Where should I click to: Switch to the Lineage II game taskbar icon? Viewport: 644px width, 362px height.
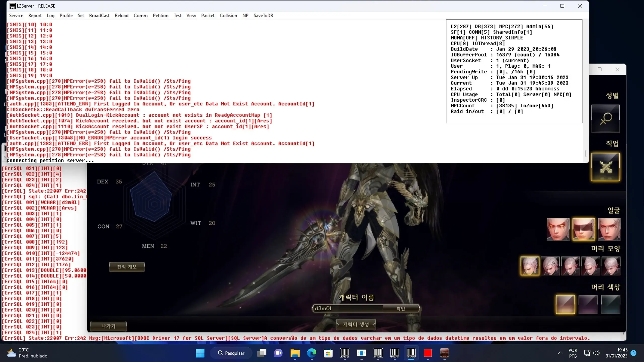[444, 353]
